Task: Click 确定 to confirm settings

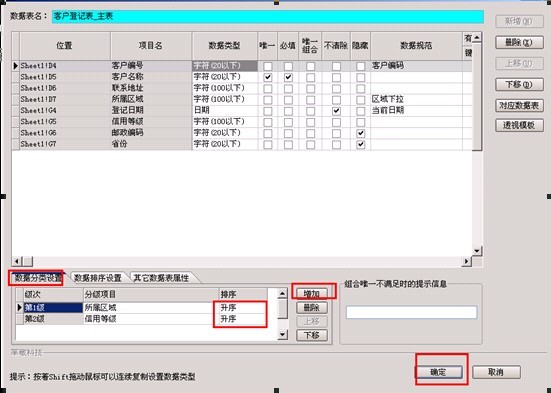Action: coord(438,372)
